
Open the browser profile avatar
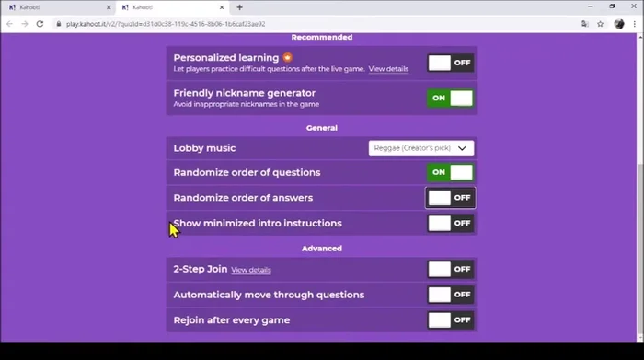point(619,24)
